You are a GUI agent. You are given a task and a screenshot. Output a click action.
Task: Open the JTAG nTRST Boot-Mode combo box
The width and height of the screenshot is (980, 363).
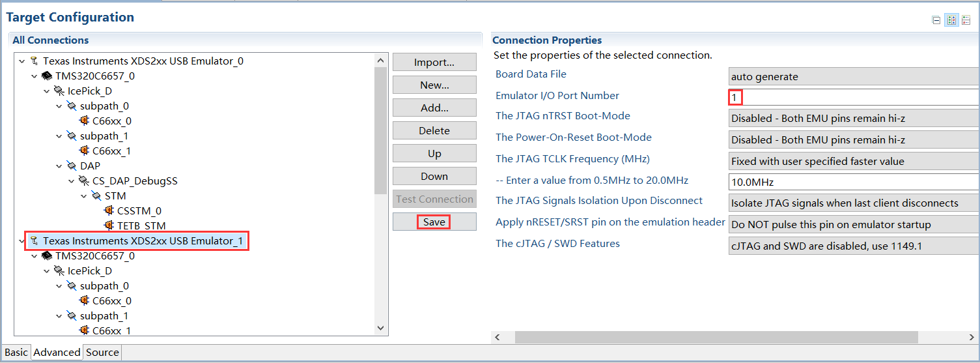tap(854, 119)
